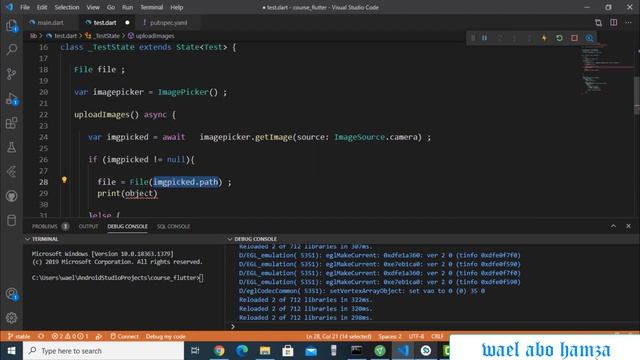Open File Explorer from the taskbar
Screen dimensions: 640x360
(x=265, y=351)
